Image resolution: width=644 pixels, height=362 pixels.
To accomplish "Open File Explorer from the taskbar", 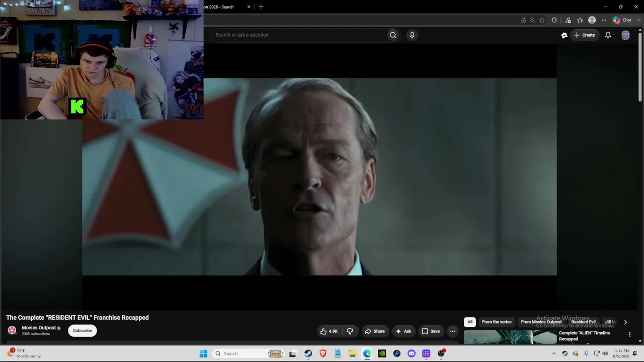I will (x=352, y=353).
